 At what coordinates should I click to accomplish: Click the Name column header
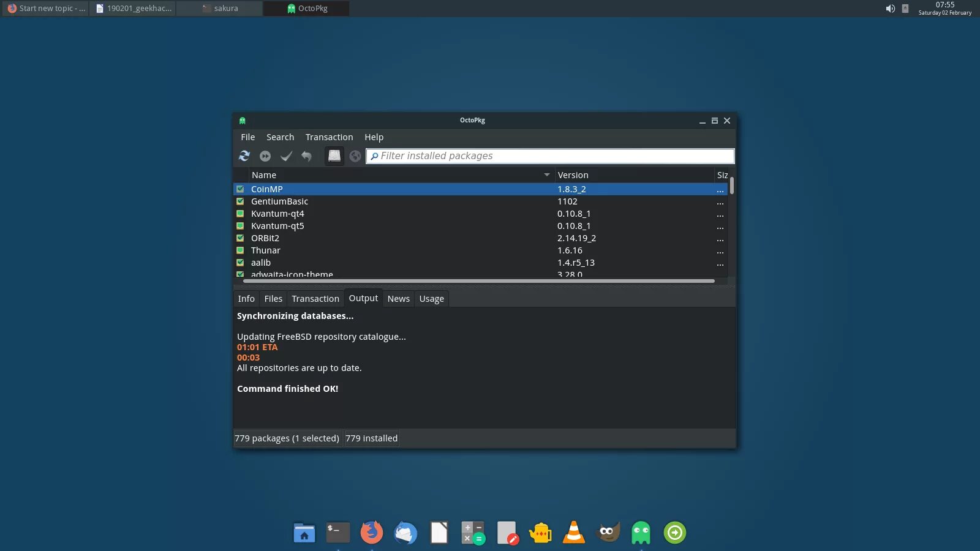[x=401, y=175]
